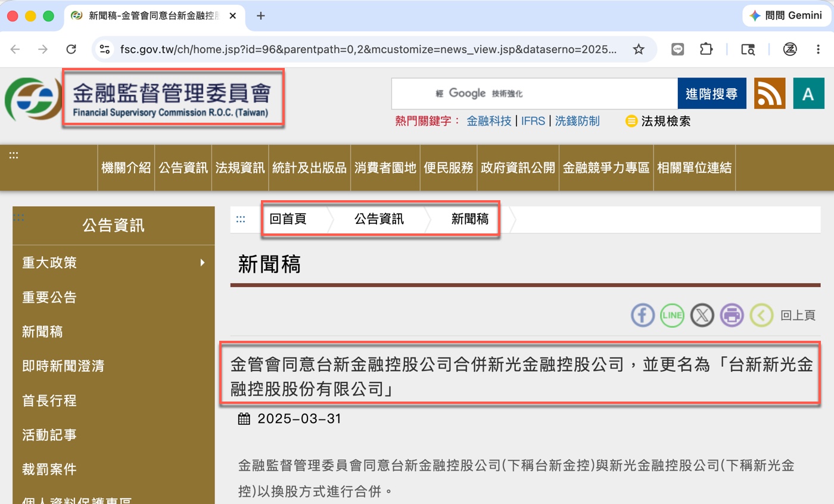Open the LINE browser extension
The height and width of the screenshot is (504, 834).
[677, 49]
